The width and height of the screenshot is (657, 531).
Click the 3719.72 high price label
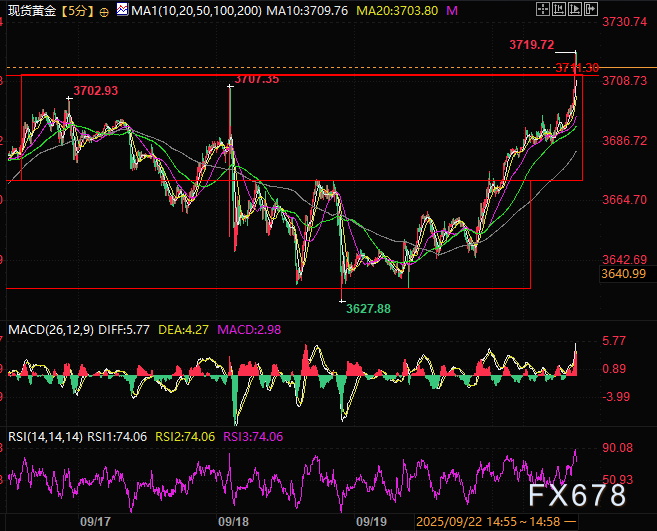coord(531,45)
